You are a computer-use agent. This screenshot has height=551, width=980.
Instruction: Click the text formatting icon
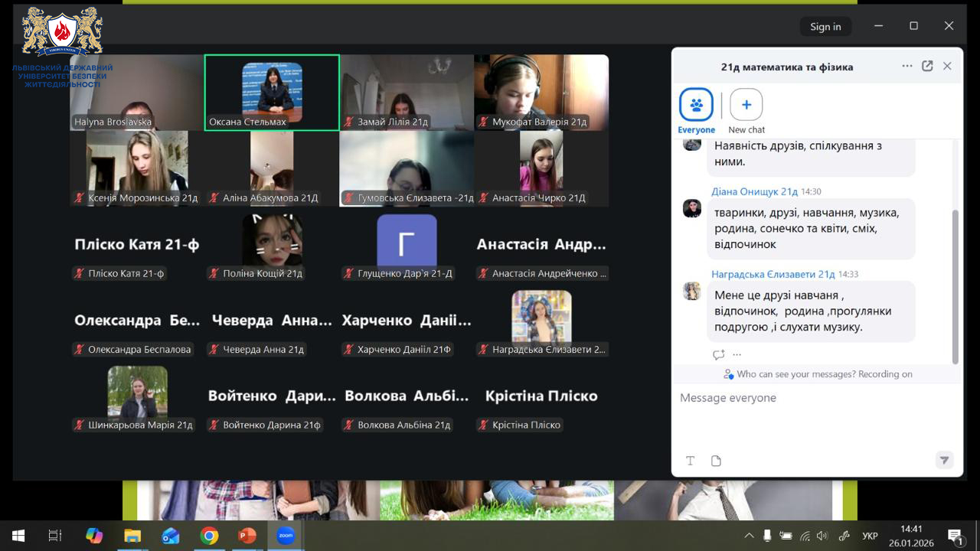690,461
